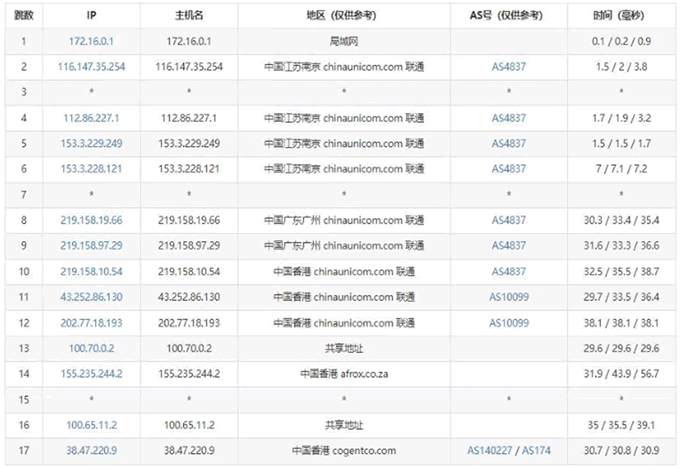
Task: Sort by the 跳数 column header
Action: tap(24, 16)
